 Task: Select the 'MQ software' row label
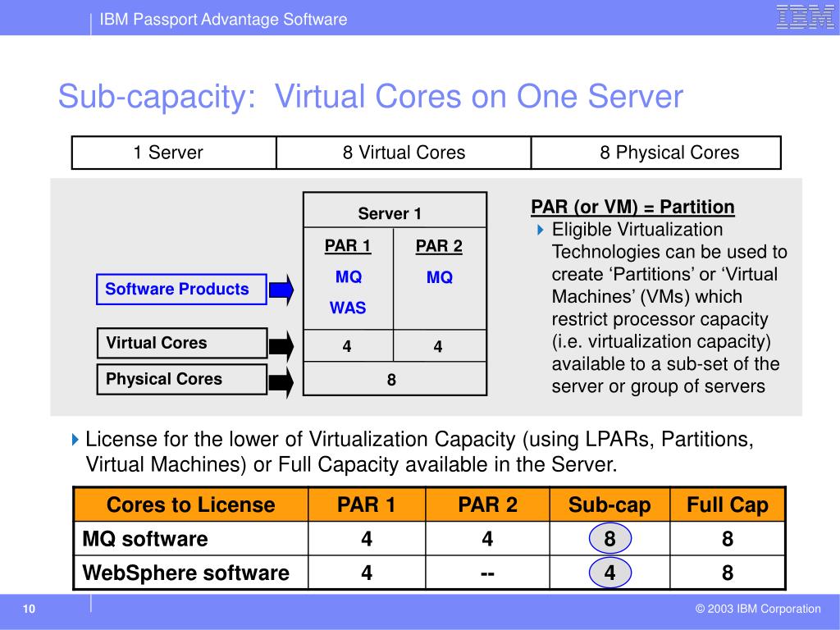point(145,539)
